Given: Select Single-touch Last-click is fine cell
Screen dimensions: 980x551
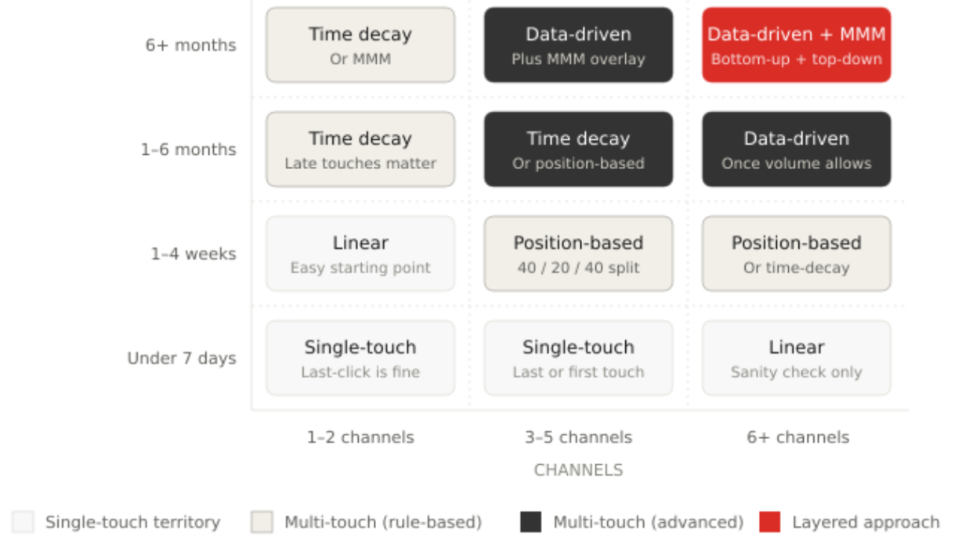Looking at the screenshot, I should click(360, 358).
